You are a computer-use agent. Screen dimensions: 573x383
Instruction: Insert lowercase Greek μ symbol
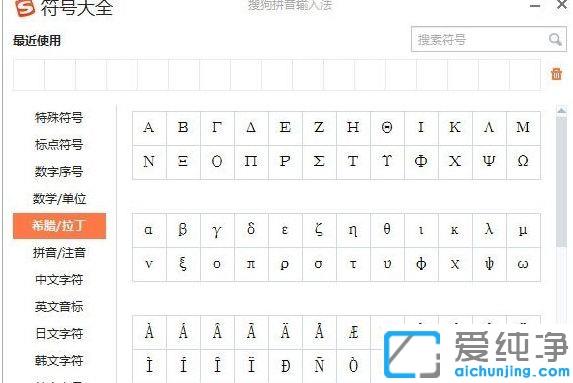[x=523, y=230]
